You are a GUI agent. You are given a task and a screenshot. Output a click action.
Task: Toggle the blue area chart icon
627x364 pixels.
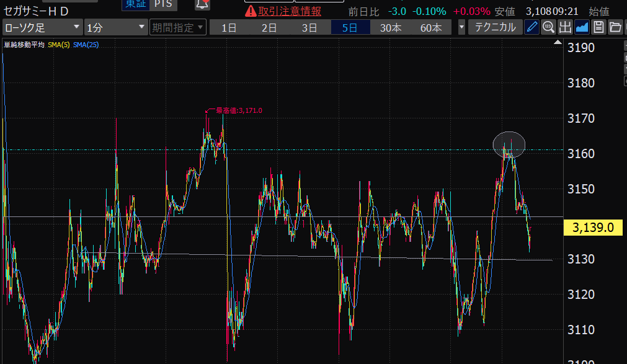(x=582, y=27)
